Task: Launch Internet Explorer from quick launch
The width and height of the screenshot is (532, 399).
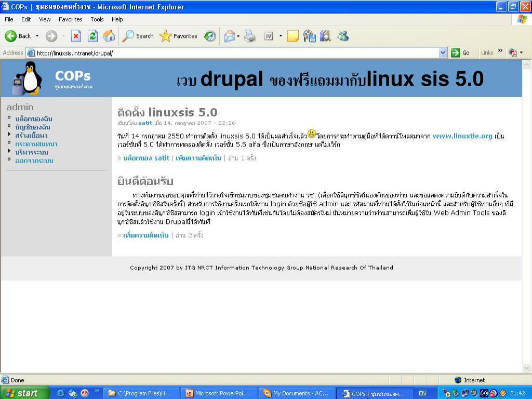Action: 60,393
